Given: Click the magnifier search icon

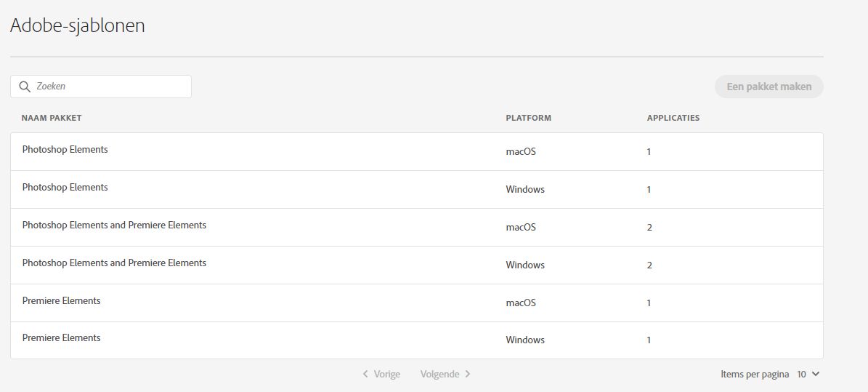Looking at the screenshot, I should pos(25,87).
